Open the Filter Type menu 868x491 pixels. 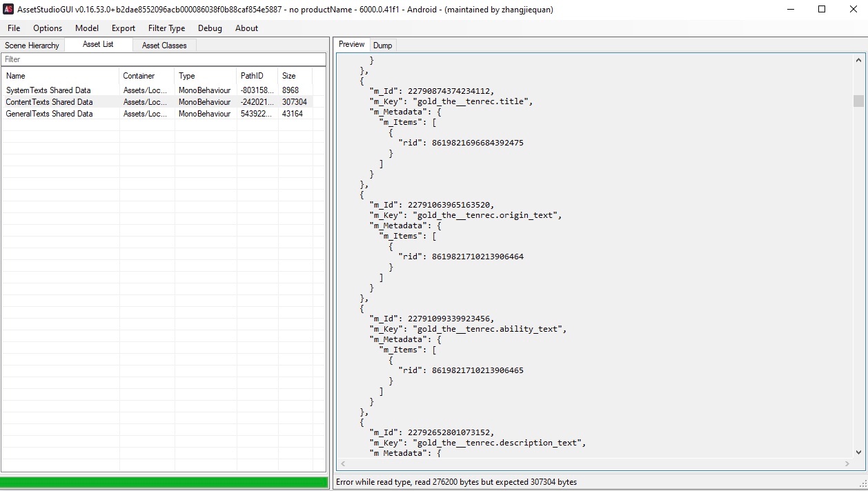pos(166,28)
